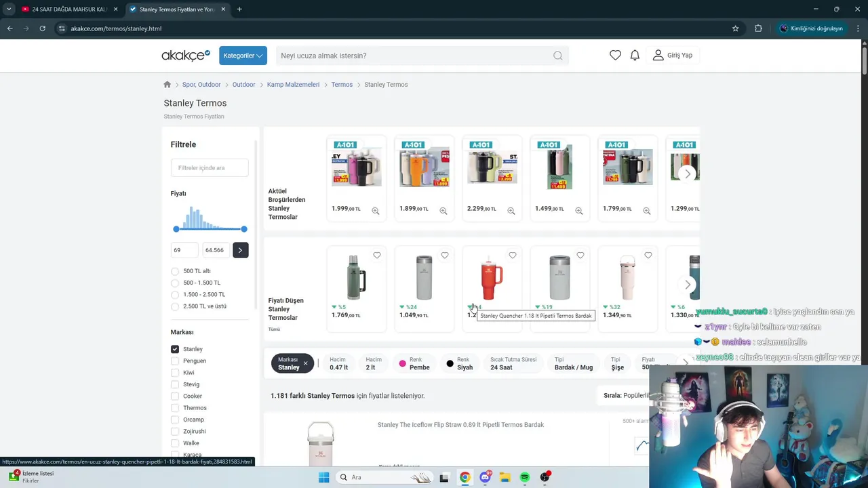Go to the home icon in breadcrumb
This screenshot has width=868, height=488.
pos(167,85)
